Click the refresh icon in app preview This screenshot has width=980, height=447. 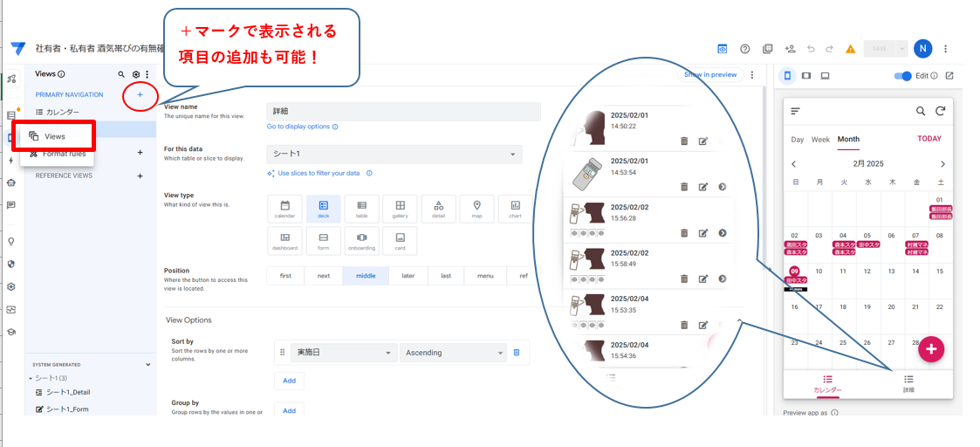coord(940,111)
